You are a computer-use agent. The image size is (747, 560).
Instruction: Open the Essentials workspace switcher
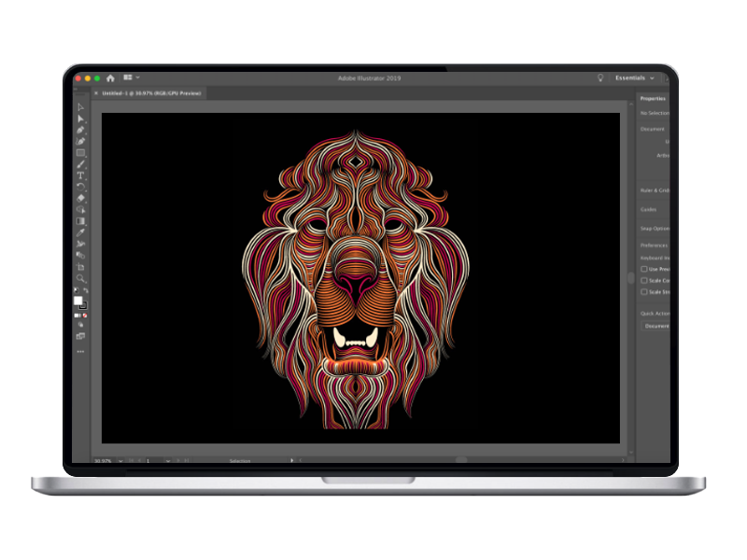[x=634, y=77]
